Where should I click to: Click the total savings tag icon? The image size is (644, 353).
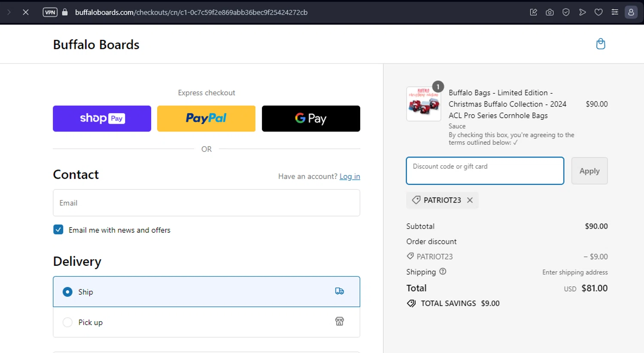(x=411, y=303)
